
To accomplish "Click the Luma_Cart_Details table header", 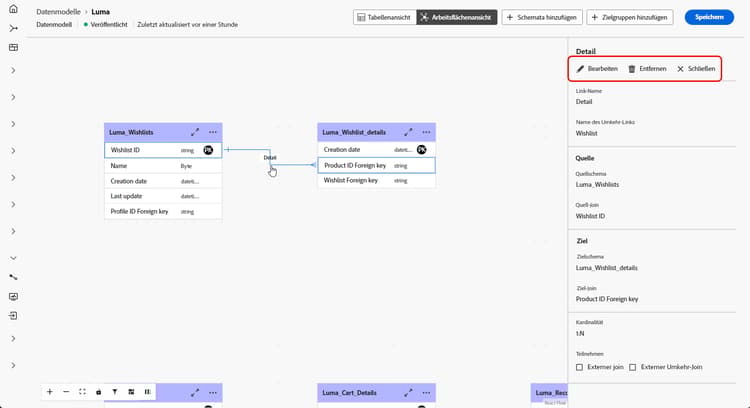I will click(x=376, y=393).
